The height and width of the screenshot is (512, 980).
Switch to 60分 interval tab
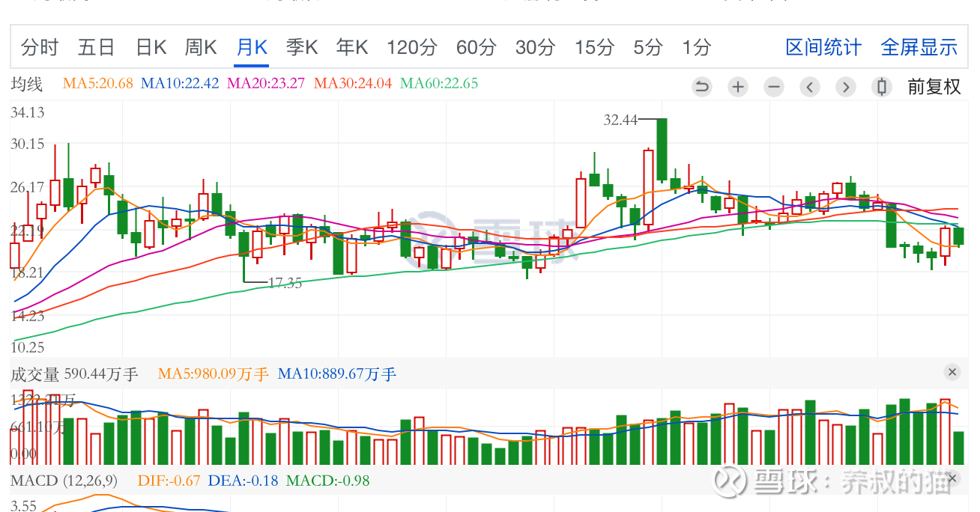[477, 48]
